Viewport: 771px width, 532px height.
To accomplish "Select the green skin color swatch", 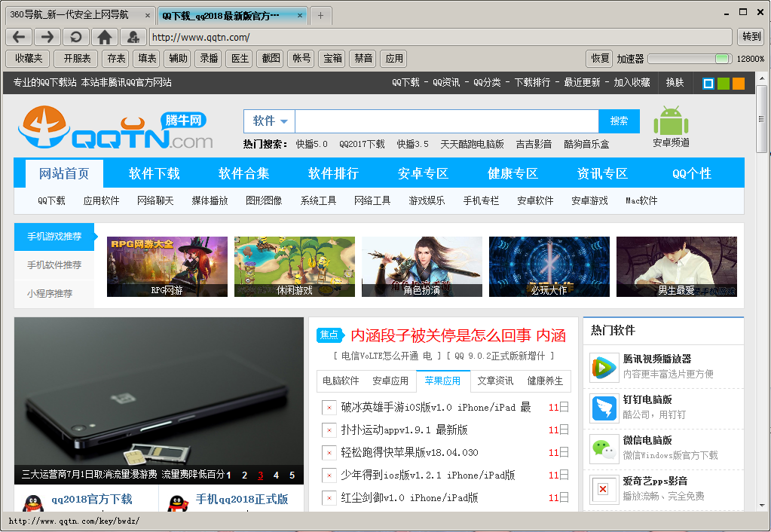I will 724,84.
